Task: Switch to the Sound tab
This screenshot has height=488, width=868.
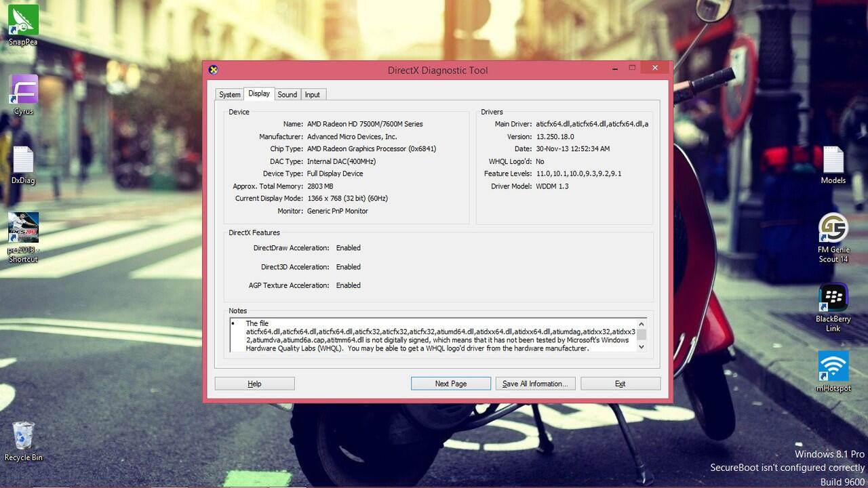Action: pos(288,95)
